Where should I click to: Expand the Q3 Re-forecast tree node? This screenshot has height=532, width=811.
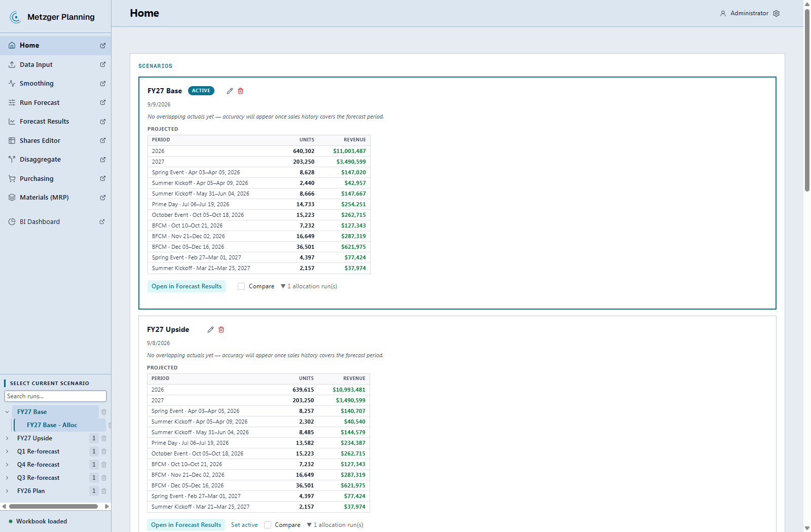[7, 478]
